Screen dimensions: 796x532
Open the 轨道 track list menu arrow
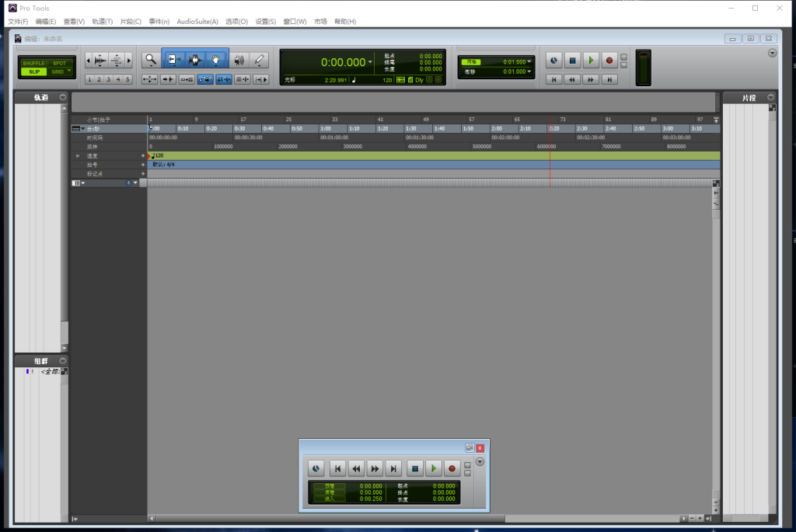pos(63,97)
